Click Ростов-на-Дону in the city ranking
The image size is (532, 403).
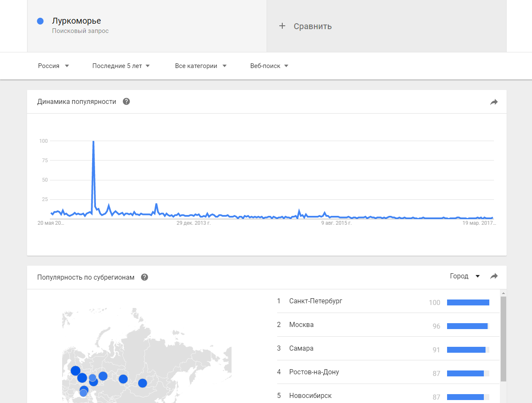tap(314, 372)
